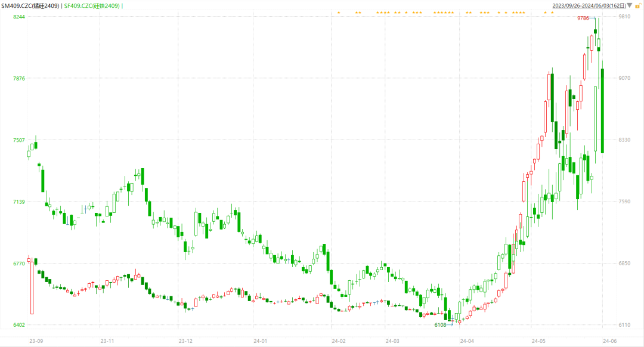Click the 24-06 time axis label

[x=609, y=341]
